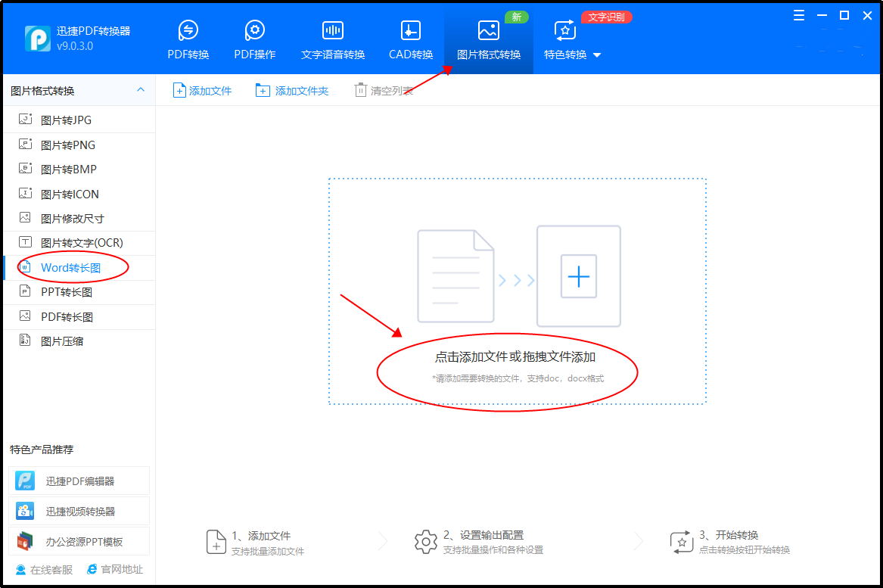Click the 文字识别 red badge

click(x=607, y=17)
